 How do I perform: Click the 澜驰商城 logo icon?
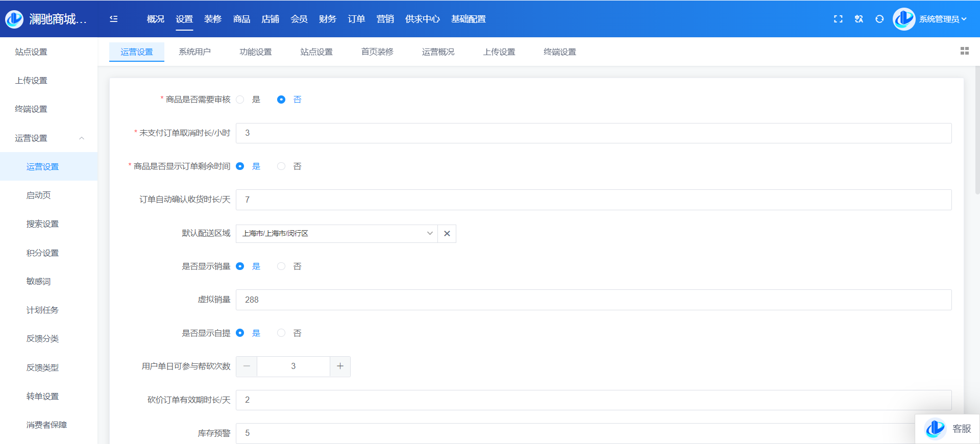point(14,19)
